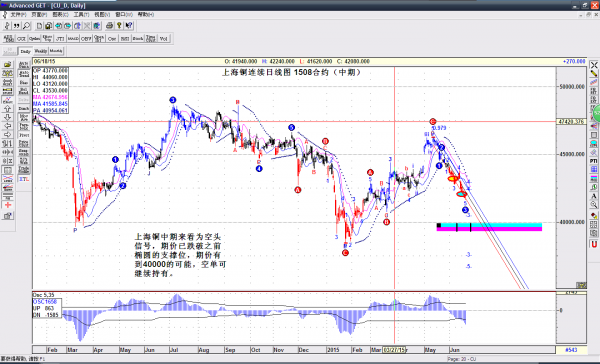Image resolution: width=600 pixels, height=364 pixels.
Task: Select the text annotation A tool
Action: coord(594,196)
